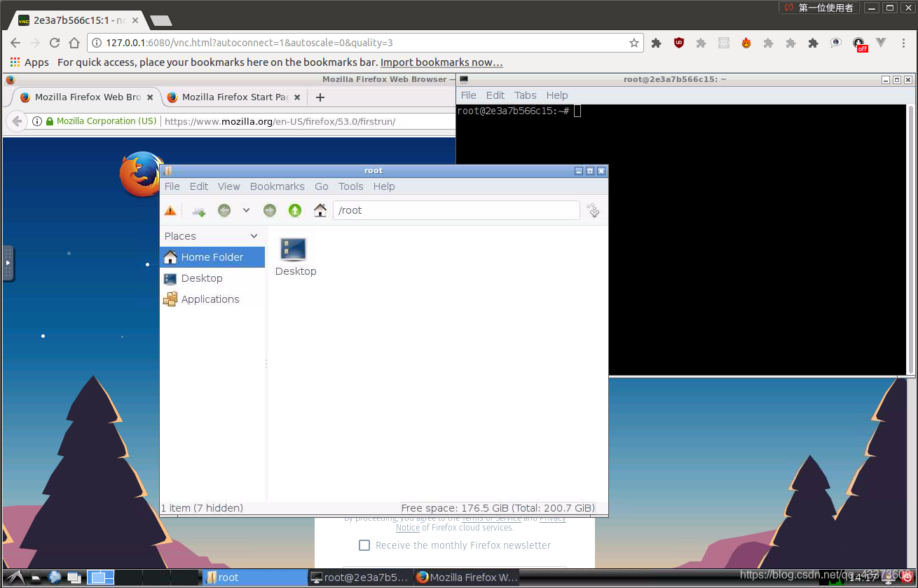Click inside the /root path address field
This screenshot has height=588, width=918.
(455, 210)
